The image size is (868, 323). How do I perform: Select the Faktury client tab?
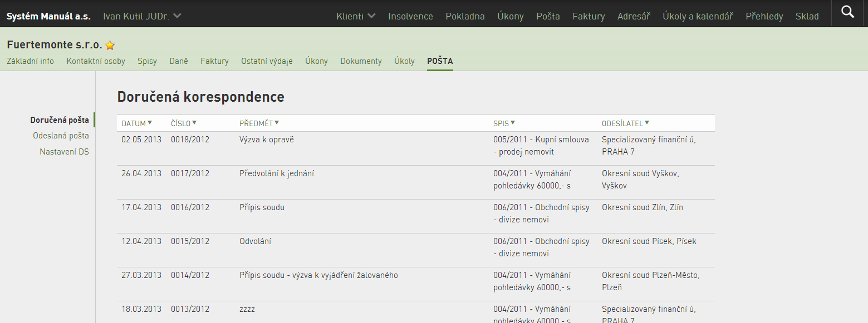click(x=214, y=61)
